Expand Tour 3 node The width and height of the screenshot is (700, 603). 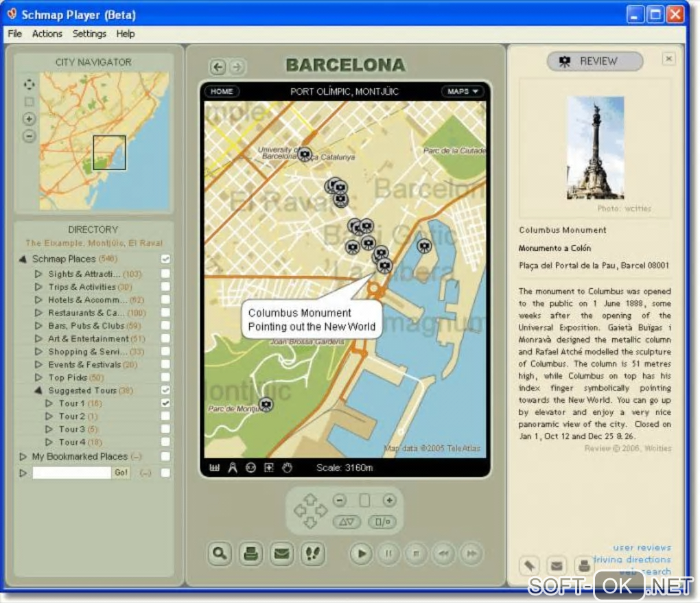49,429
